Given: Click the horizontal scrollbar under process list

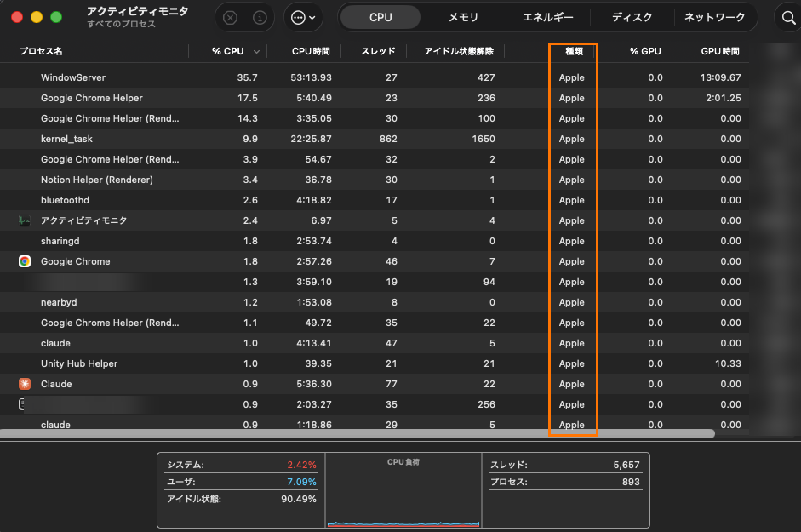Looking at the screenshot, I should pos(357,434).
